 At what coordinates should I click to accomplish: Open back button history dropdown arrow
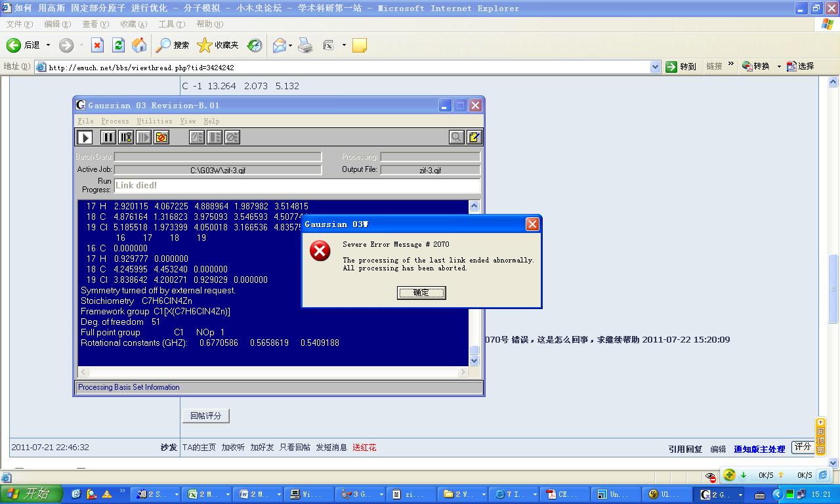click(x=48, y=45)
